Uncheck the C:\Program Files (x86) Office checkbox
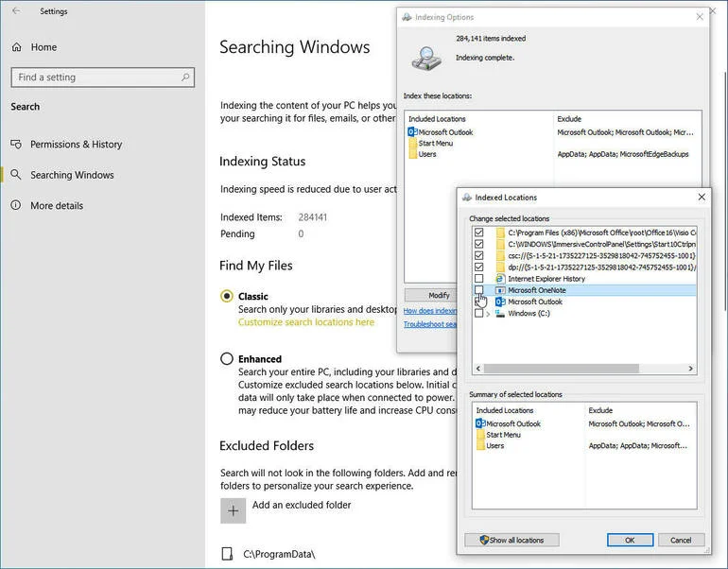The width and height of the screenshot is (728, 569). pos(479,233)
